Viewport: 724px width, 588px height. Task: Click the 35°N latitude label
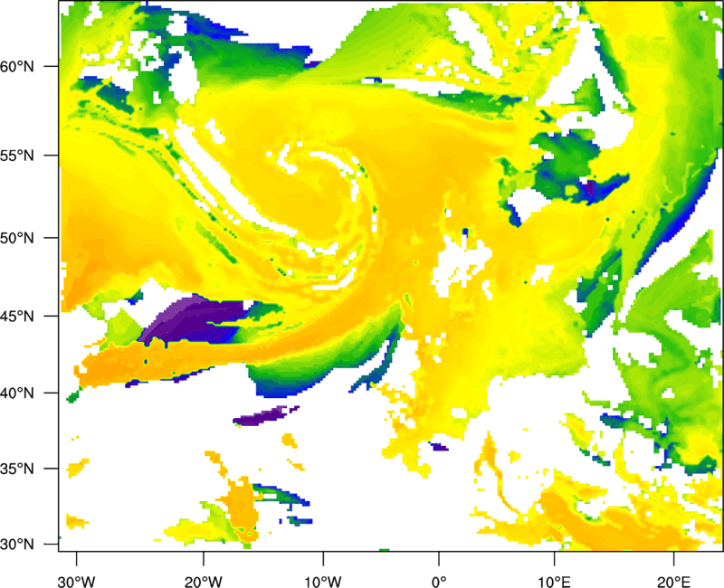(x=17, y=469)
